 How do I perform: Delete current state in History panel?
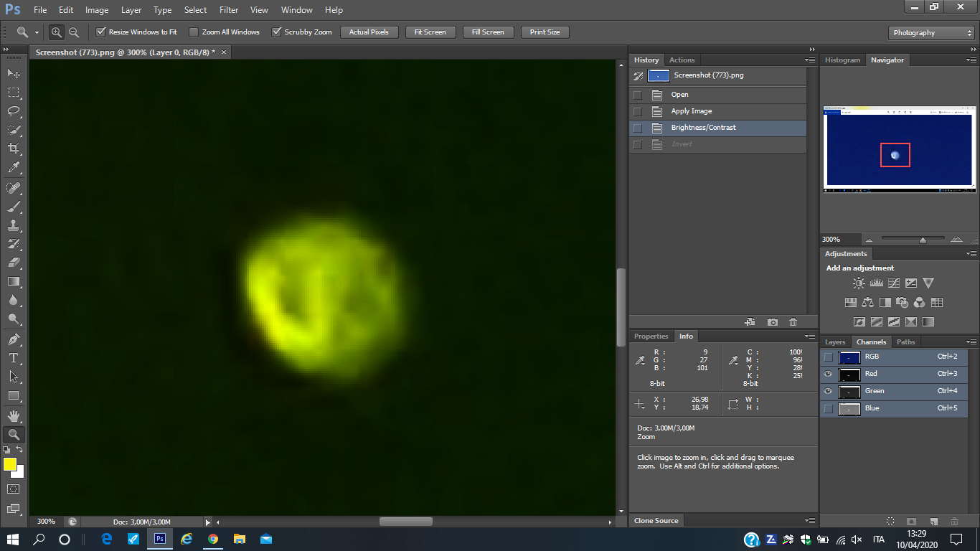tap(793, 323)
